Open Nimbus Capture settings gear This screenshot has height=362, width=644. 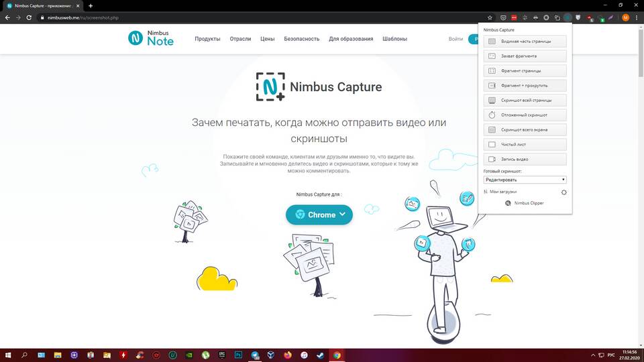(x=564, y=192)
